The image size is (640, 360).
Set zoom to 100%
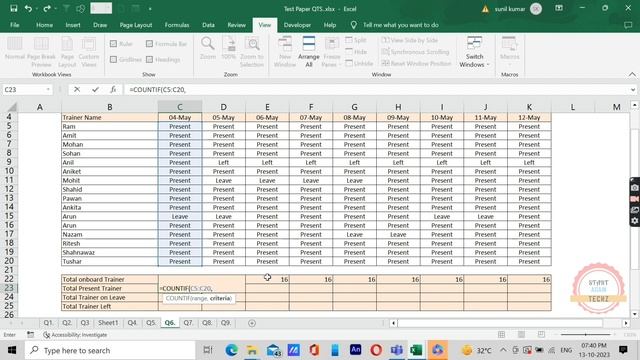click(x=229, y=48)
